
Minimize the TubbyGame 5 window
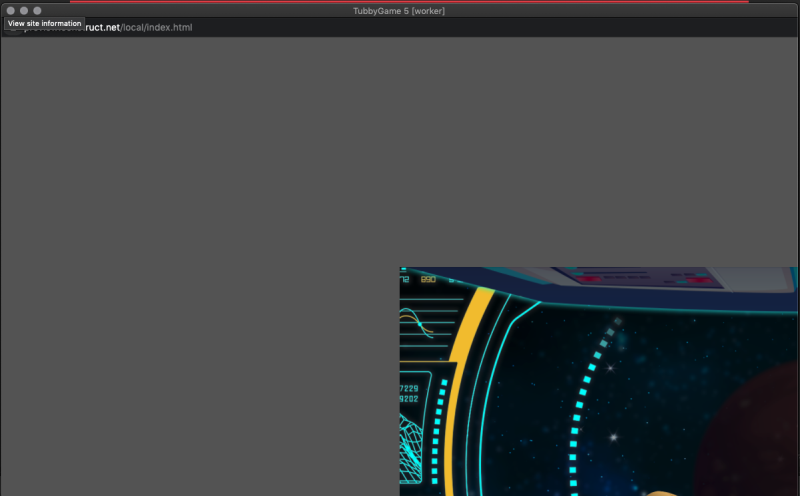[x=24, y=11]
